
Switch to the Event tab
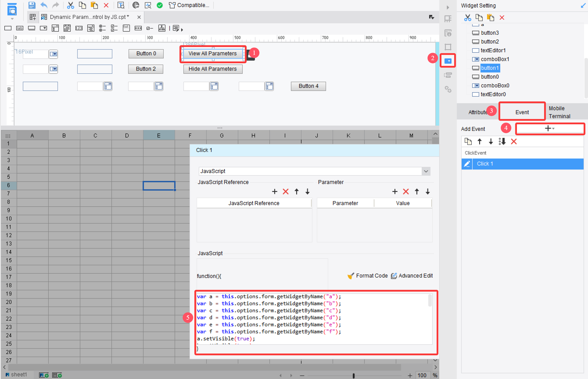tap(522, 112)
